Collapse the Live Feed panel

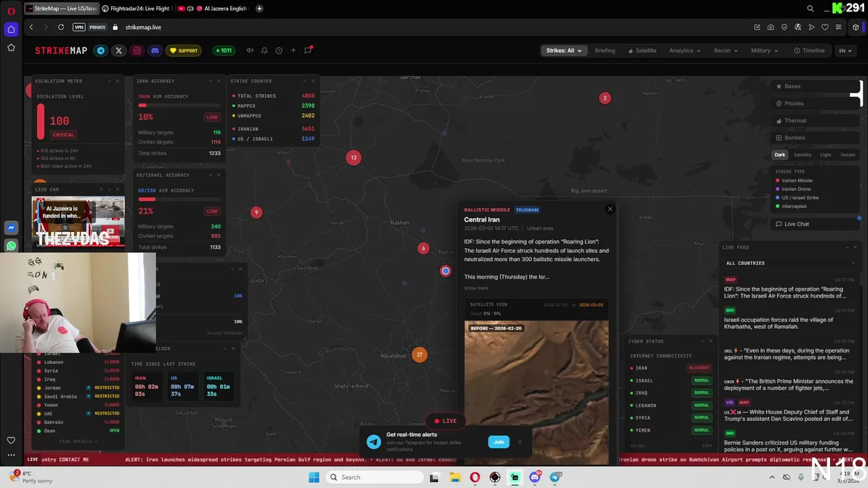846,247
